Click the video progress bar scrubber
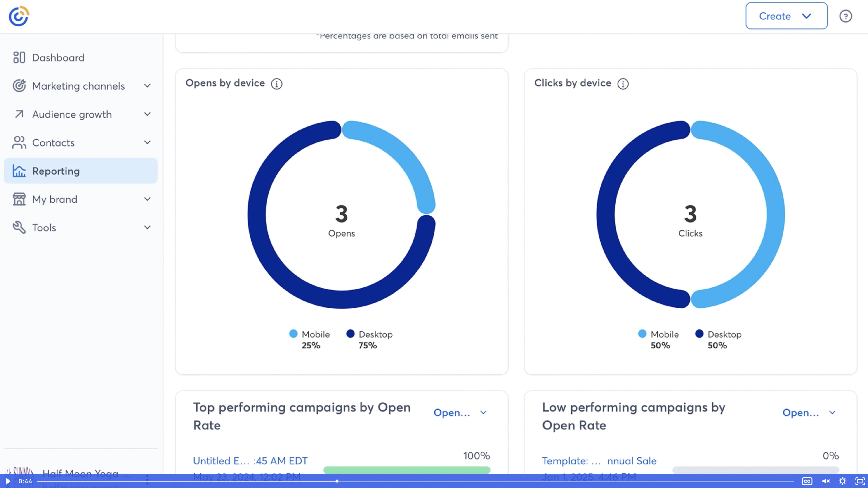 pyautogui.click(x=337, y=481)
